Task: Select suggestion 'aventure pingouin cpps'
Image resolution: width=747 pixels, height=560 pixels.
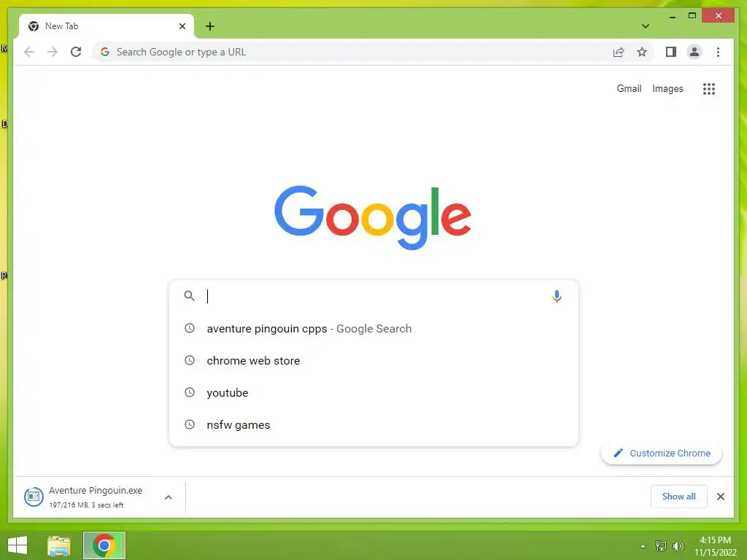Action: 374,329
